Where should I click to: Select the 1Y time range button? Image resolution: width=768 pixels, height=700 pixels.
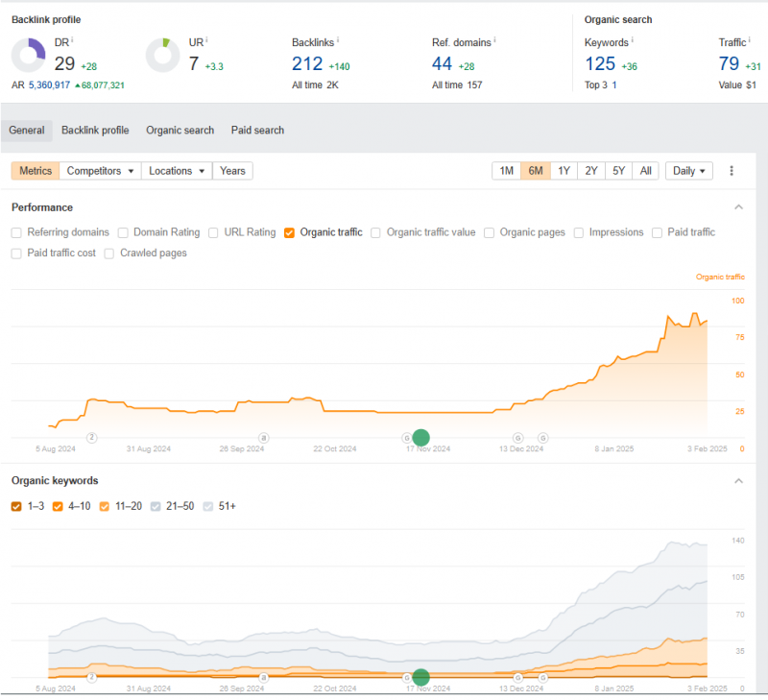coord(564,171)
